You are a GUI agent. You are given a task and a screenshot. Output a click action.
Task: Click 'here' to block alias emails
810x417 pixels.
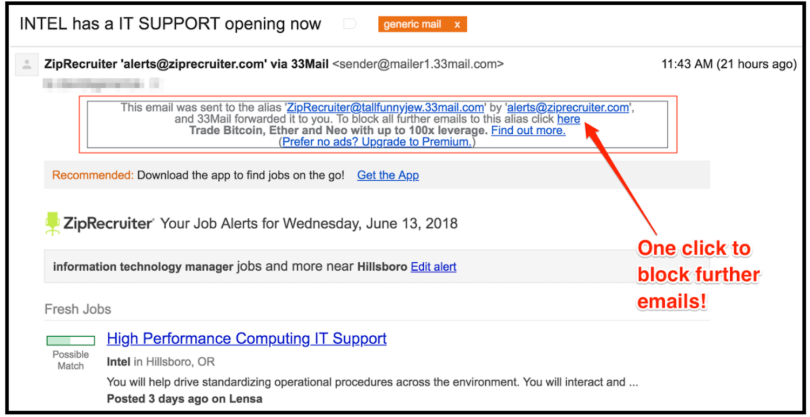coord(568,119)
